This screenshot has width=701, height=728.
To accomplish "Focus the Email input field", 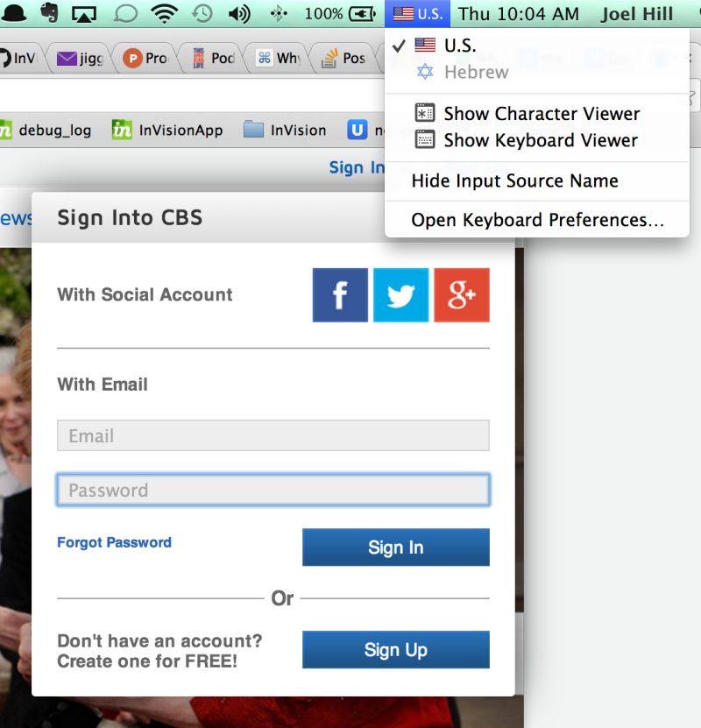I will pos(273,435).
